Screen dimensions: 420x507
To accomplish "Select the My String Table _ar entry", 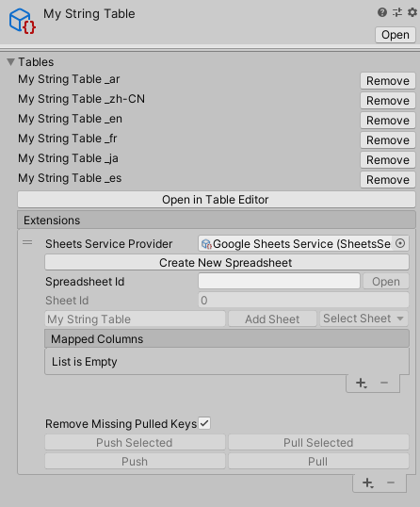I will point(69,79).
